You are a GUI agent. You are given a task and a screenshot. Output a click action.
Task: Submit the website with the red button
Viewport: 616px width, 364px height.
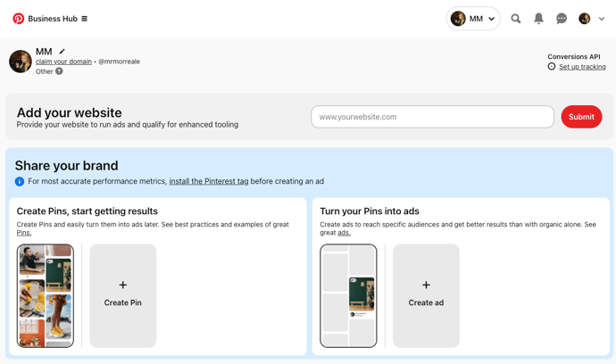click(x=581, y=117)
